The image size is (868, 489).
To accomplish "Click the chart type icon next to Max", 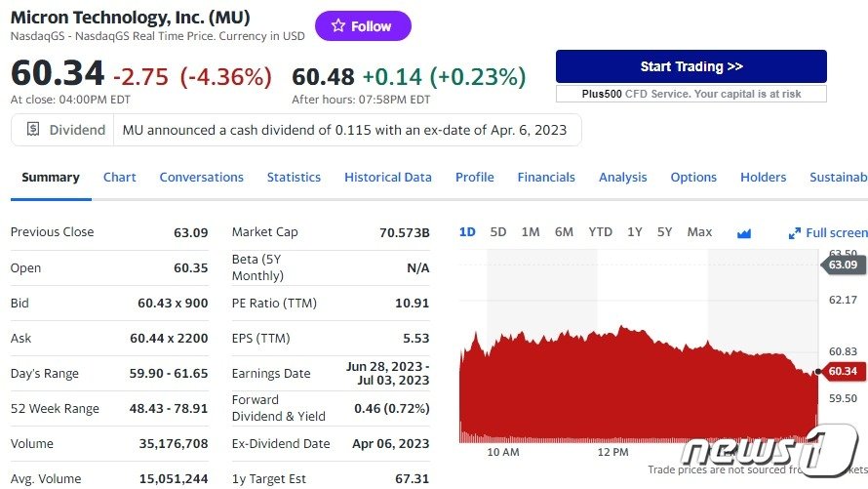I will [x=744, y=232].
